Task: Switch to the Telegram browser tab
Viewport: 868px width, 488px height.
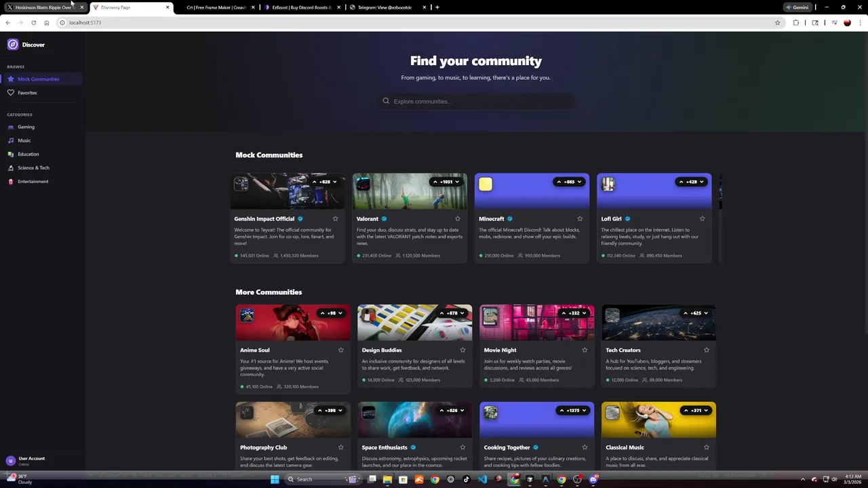Action: click(387, 7)
